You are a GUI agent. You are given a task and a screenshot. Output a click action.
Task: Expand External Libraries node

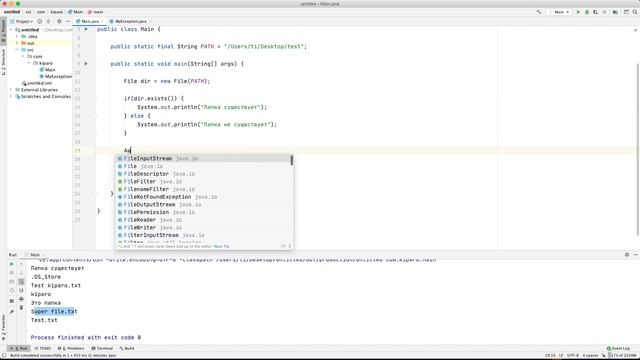[11, 90]
